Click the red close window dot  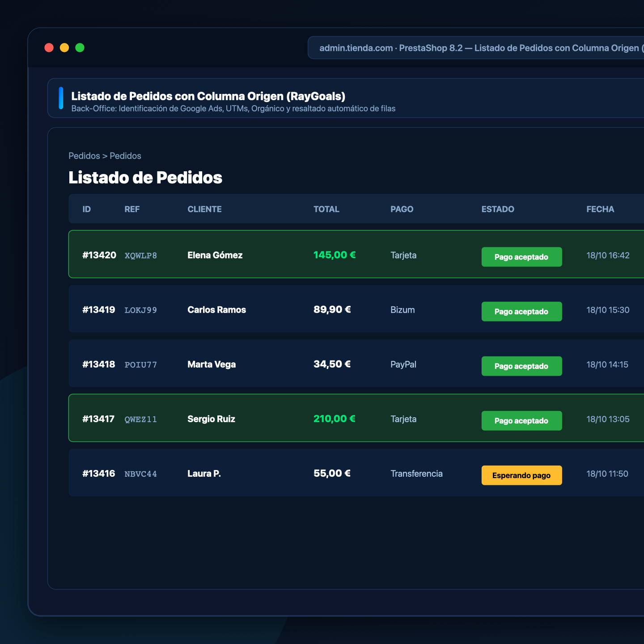pos(49,48)
